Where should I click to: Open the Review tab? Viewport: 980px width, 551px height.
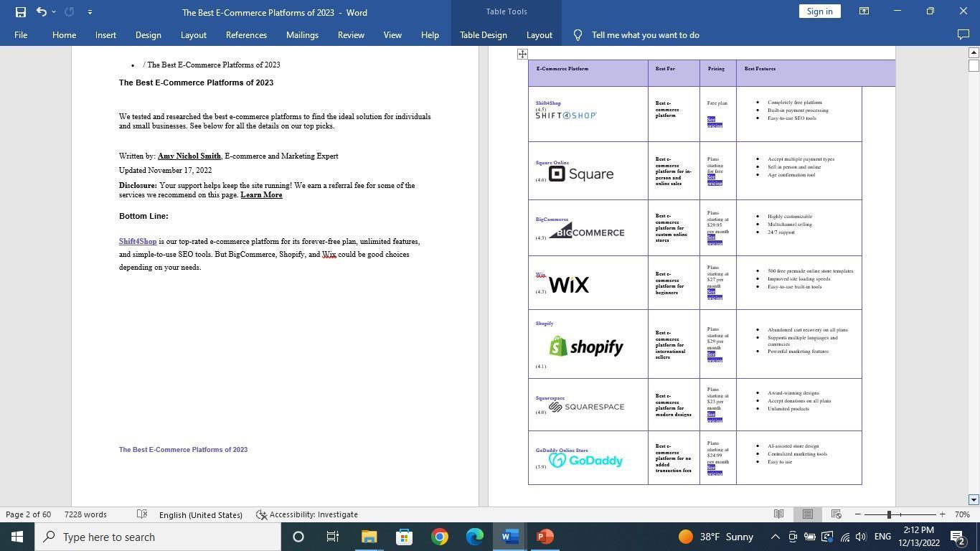[351, 35]
